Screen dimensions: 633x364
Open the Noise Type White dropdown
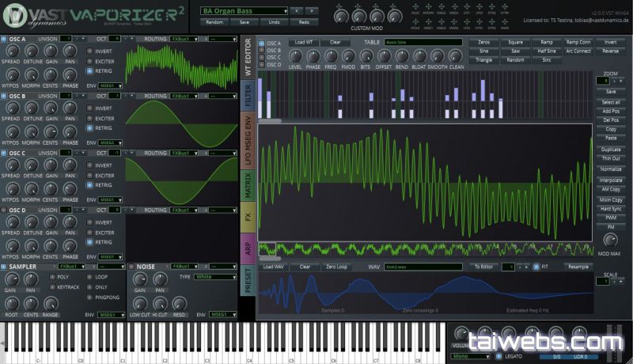point(214,278)
